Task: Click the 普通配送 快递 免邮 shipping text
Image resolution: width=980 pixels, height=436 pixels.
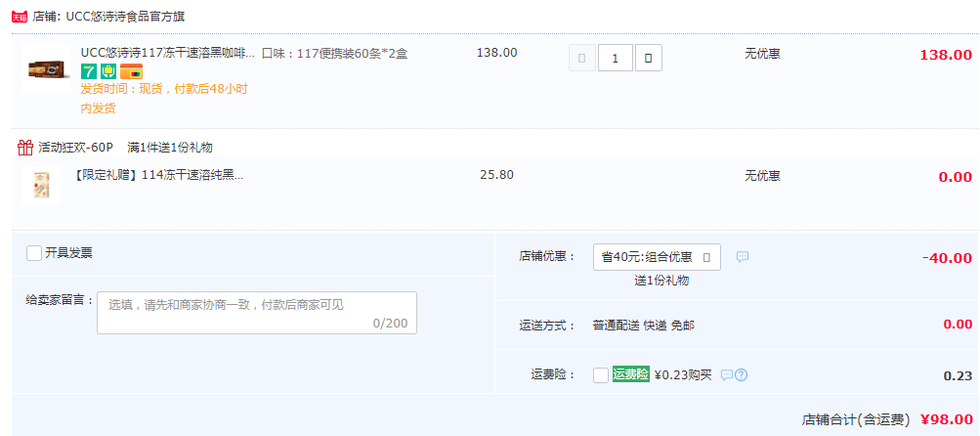Action: tap(644, 326)
